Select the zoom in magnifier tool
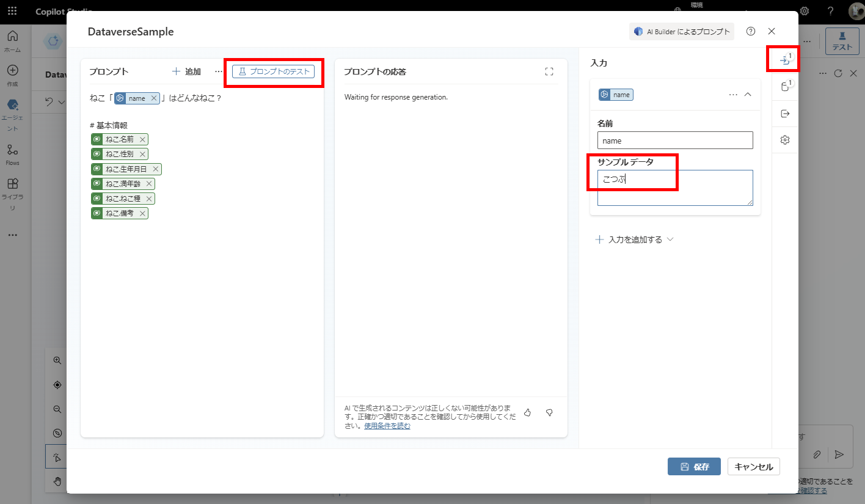865x504 pixels. [x=57, y=360]
